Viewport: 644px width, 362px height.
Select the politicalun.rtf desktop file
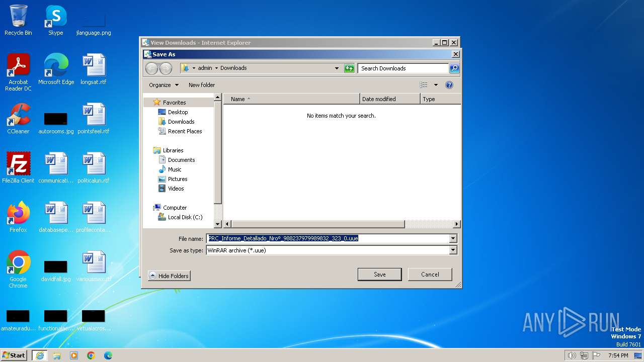click(x=94, y=168)
